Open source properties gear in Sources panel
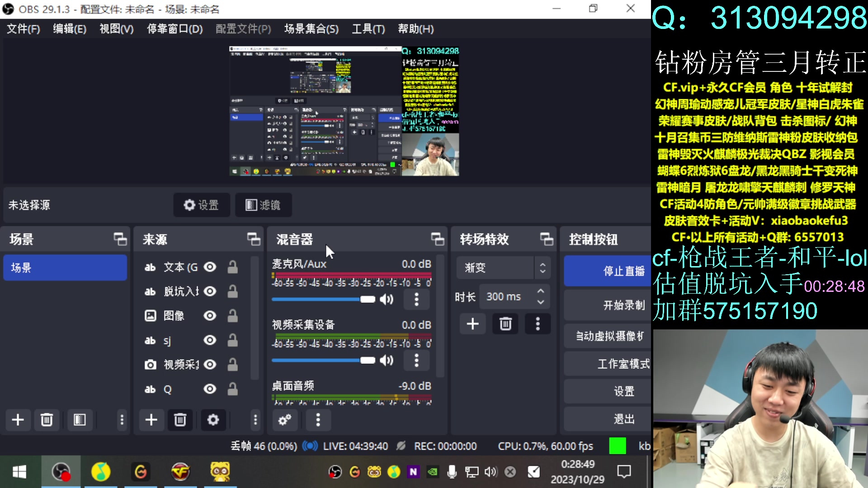This screenshot has width=868, height=488. (x=213, y=420)
